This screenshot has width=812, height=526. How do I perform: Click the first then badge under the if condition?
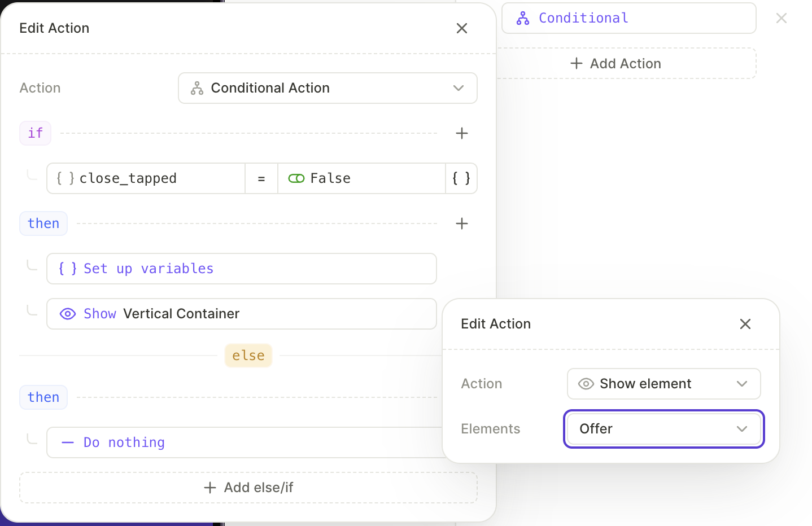43,223
